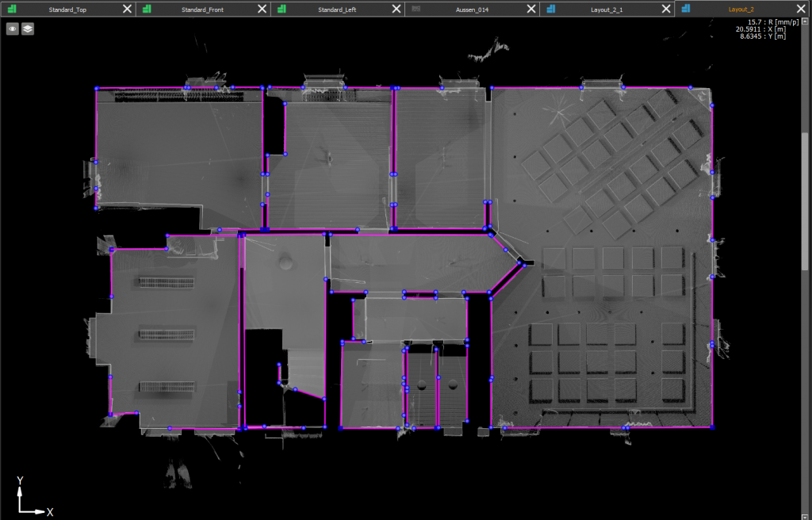Screen dimensions: 812x520
Task: Open the layers stack icon
Action: tap(28, 29)
